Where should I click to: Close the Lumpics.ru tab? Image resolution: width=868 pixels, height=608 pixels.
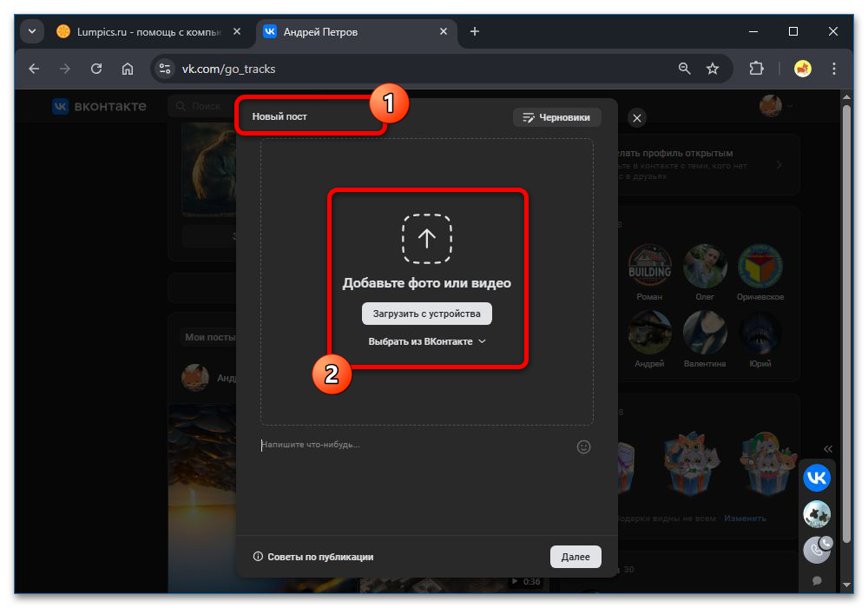(x=237, y=31)
